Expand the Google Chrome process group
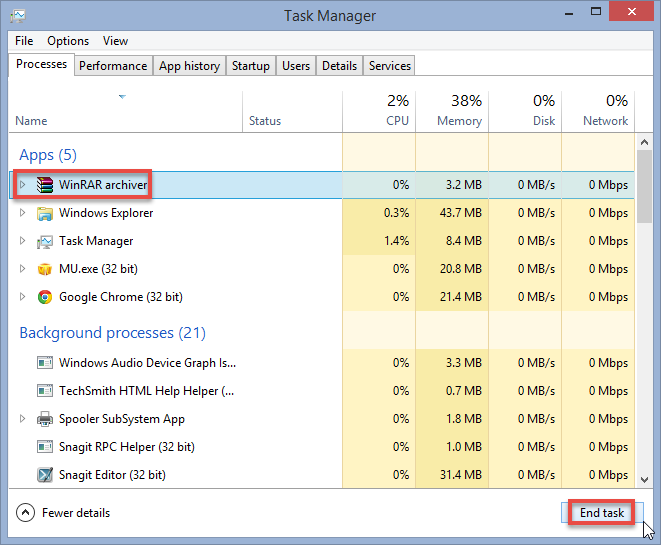Image resolution: width=661 pixels, height=545 pixels. point(23,297)
